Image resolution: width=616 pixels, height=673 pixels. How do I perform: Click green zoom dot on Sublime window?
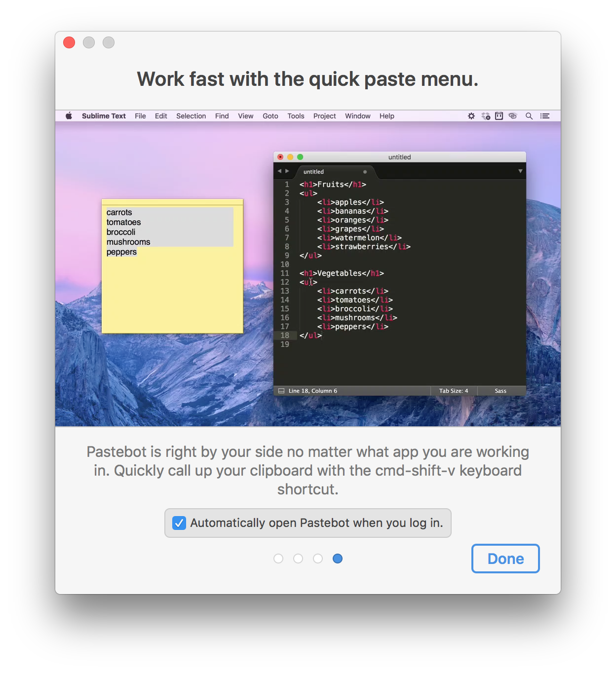click(300, 157)
